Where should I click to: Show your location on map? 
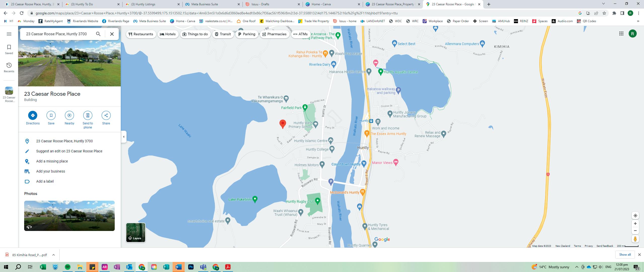tap(635, 216)
